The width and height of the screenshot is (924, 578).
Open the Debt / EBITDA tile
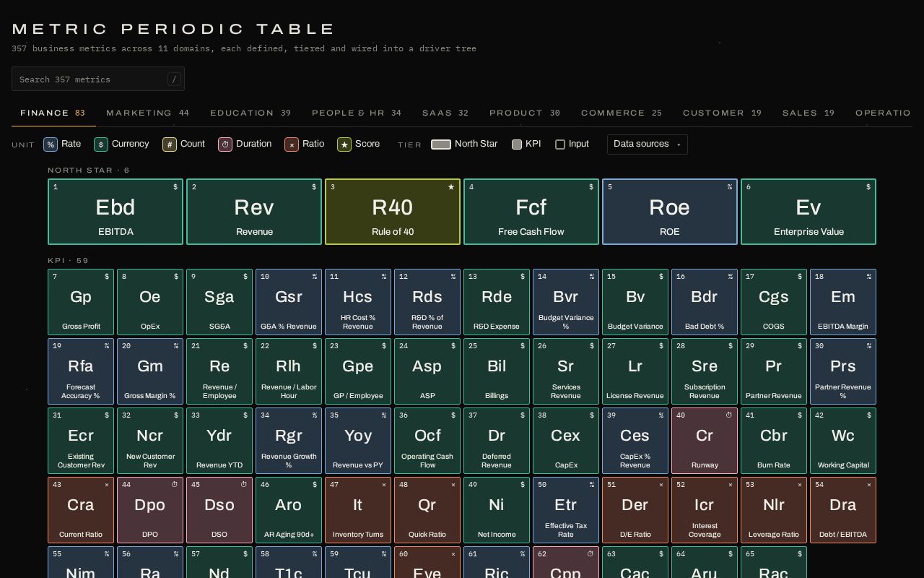coord(843,510)
